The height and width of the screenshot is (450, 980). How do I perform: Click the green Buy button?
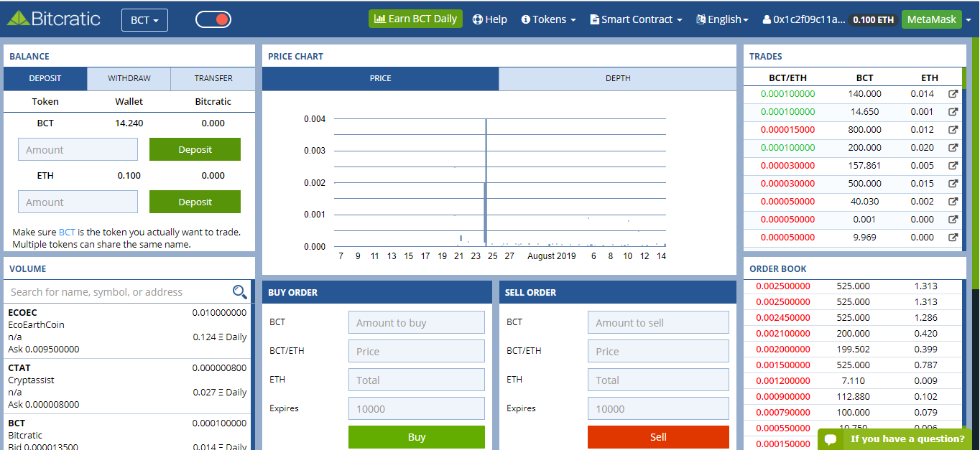pos(417,437)
